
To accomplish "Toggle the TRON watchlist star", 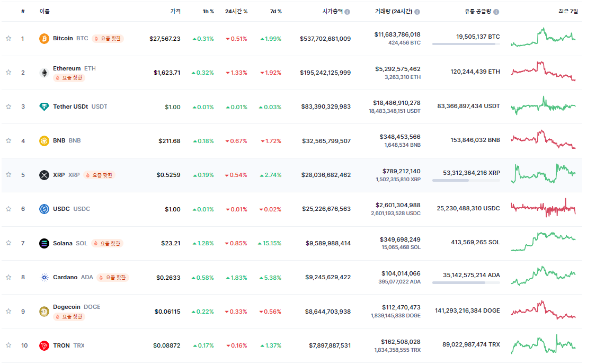I will click(x=8, y=345).
